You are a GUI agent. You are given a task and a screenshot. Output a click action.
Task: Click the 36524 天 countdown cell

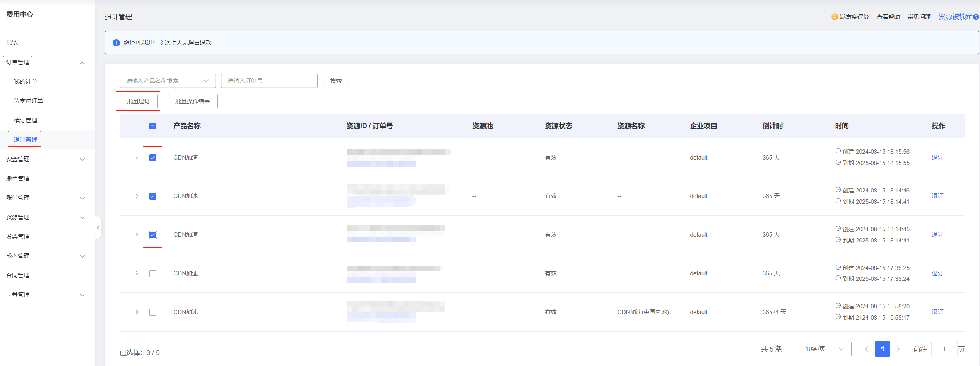(774, 312)
